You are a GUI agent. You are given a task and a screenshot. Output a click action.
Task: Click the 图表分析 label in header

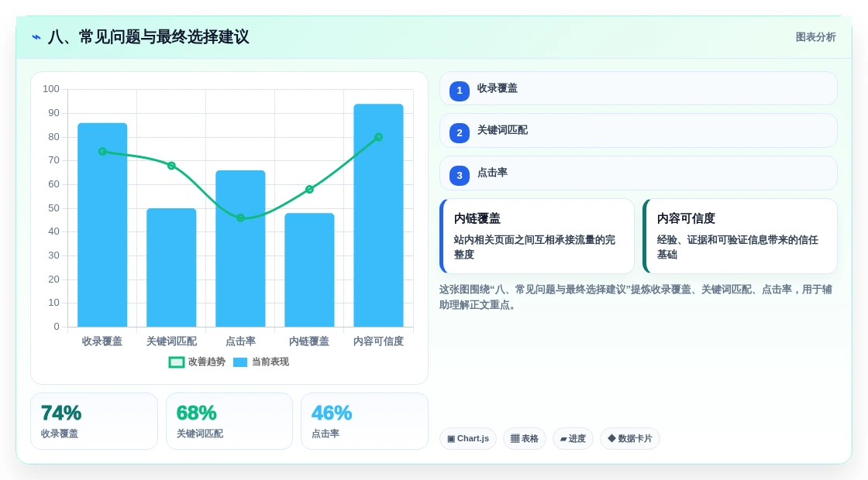coord(815,37)
